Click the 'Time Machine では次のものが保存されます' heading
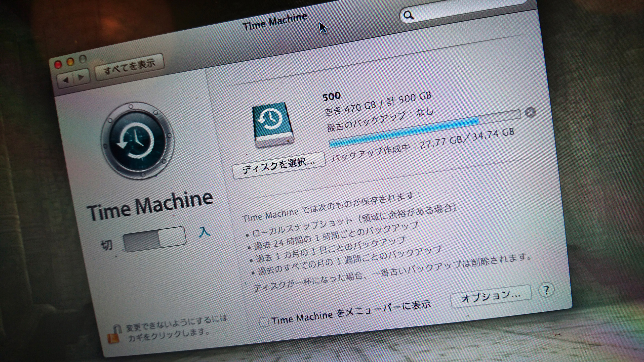644x362 pixels. click(x=332, y=207)
